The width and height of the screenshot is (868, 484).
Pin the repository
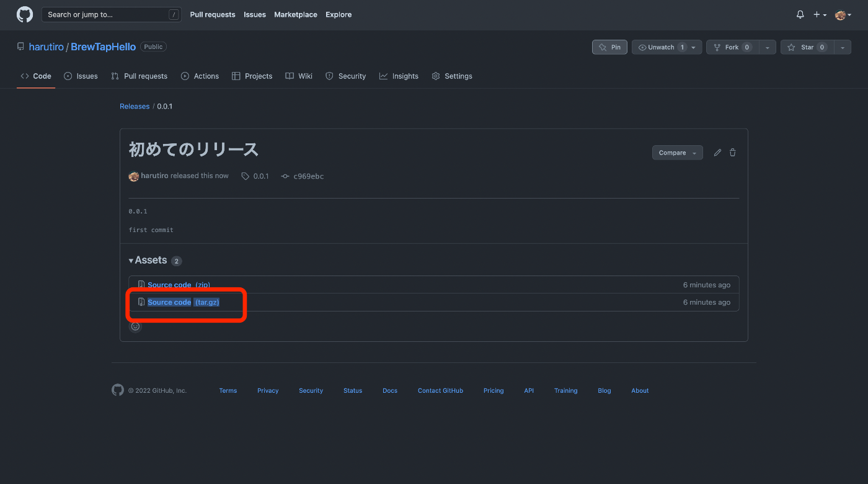pos(609,47)
